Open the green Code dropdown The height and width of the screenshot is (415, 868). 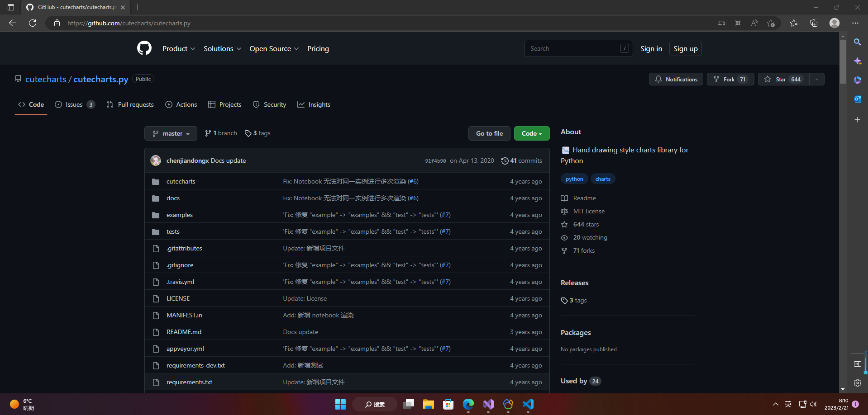coord(532,133)
